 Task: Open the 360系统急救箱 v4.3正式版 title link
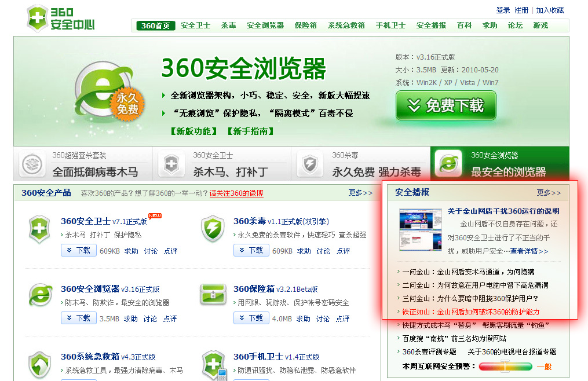tap(108, 357)
